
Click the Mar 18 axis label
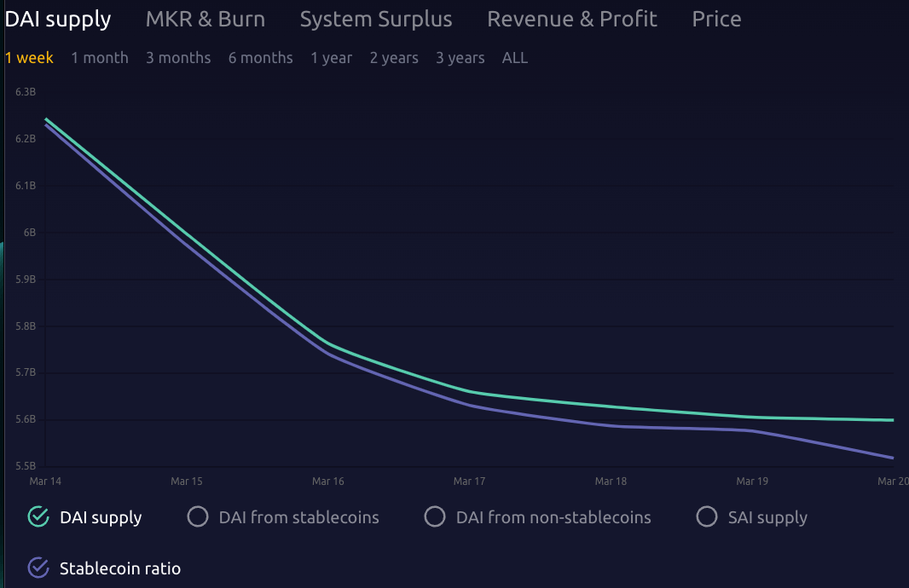coord(611,481)
